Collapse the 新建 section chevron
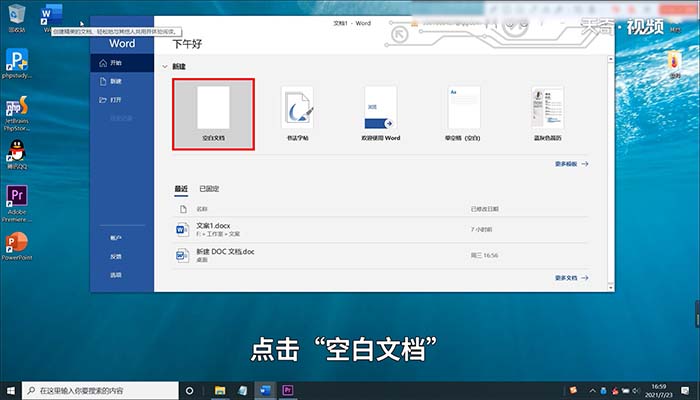Viewport: 700px width, 400px height. (x=165, y=67)
